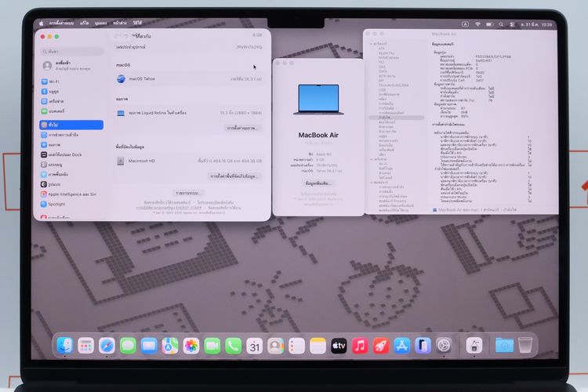The width and height of the screenshot is (588, 392).
Task: Collapse the third tree group in System Information
Action: 371,183
